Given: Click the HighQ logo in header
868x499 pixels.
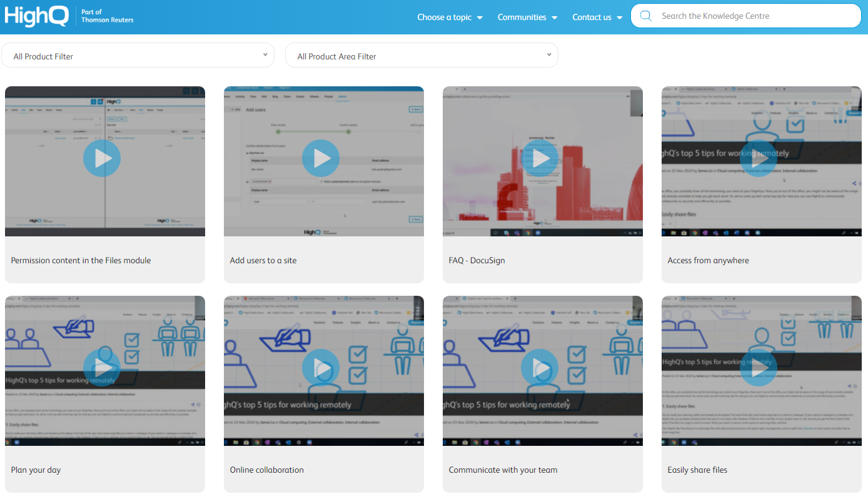Looking at the screenshot, I should pos(38,17).
